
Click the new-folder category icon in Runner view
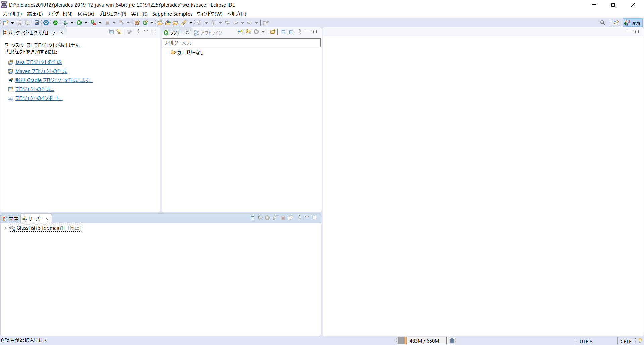point(273,32)
